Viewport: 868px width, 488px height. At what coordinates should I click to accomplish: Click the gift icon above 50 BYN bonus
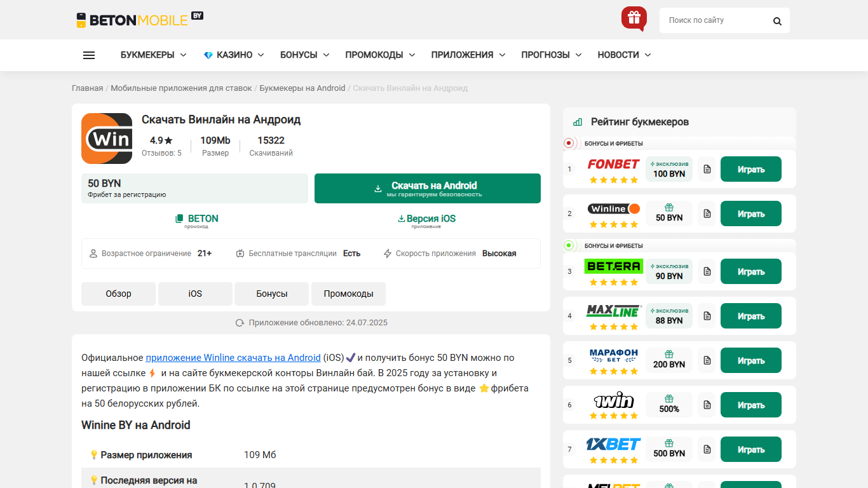[669, 207]
